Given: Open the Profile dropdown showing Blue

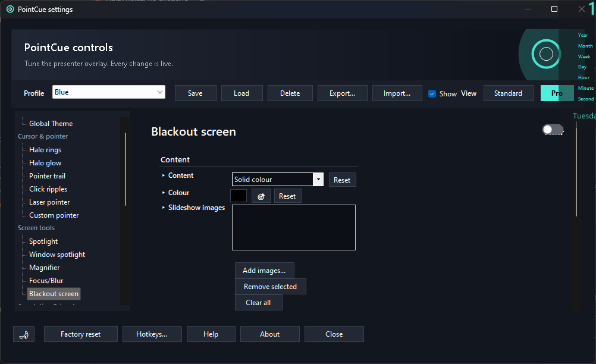Looking at the screenshot, I should pyautogui.click(x=109, y=92).
